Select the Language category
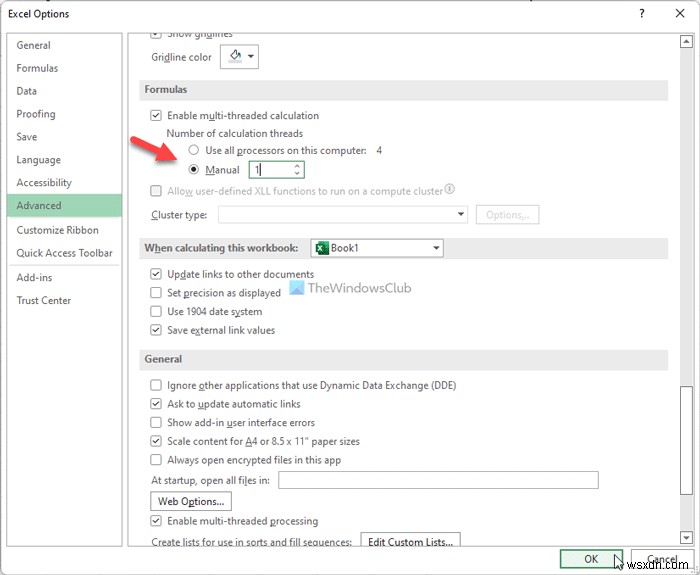Image resolution: width=700 pixels, height=575 pixels. pos(64,160)
